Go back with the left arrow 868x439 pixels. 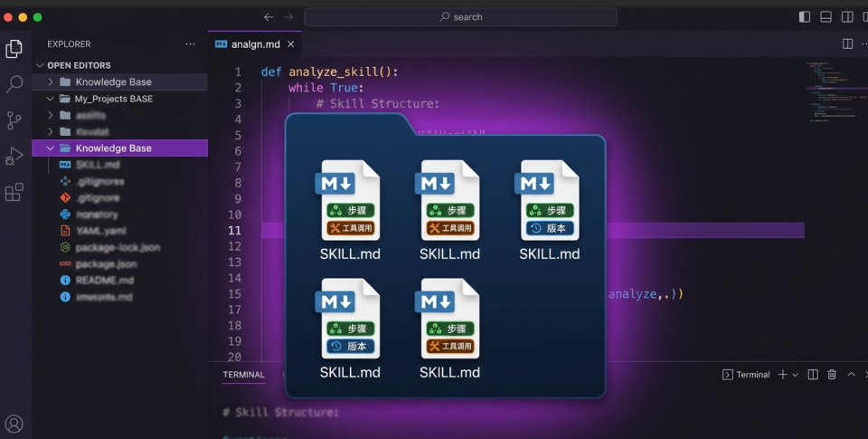(269, 17)
